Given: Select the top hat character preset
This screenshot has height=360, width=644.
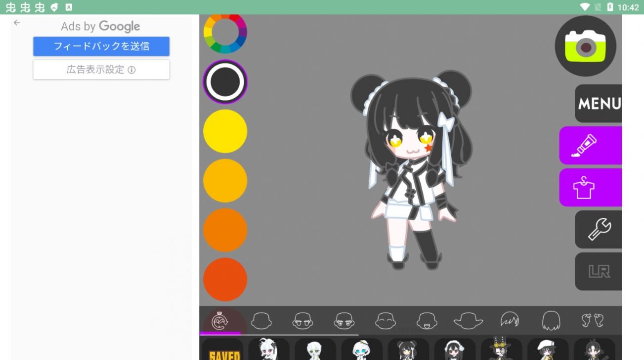Looking at the screenshot, I should point(501,349).
